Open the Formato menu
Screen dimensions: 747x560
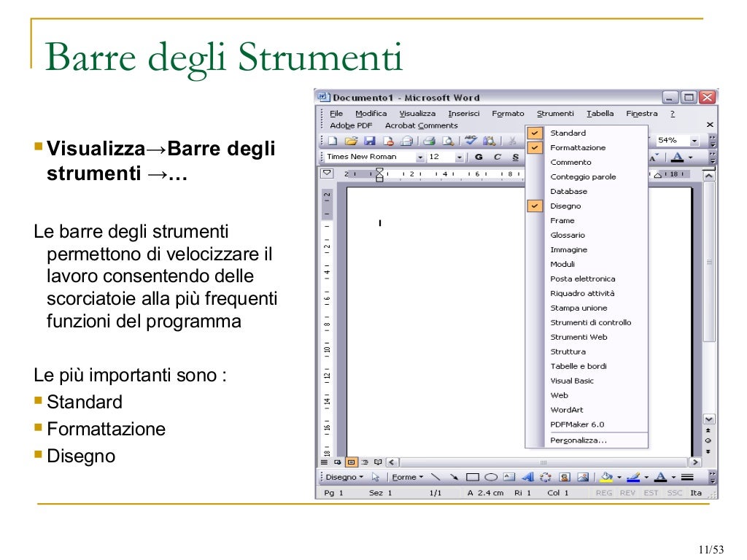[508, 113]
